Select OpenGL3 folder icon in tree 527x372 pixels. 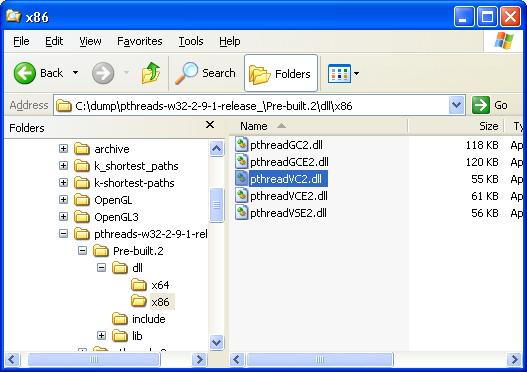click(82, 216)
